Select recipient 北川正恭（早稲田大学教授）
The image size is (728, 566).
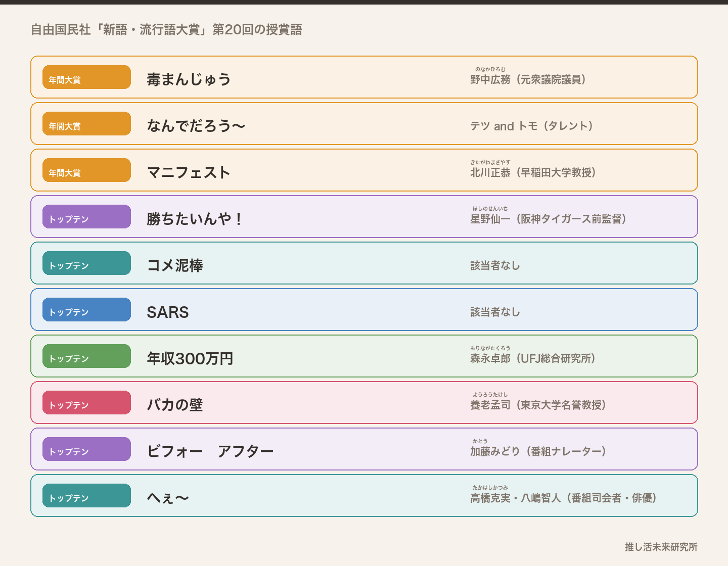pos(533,172)
